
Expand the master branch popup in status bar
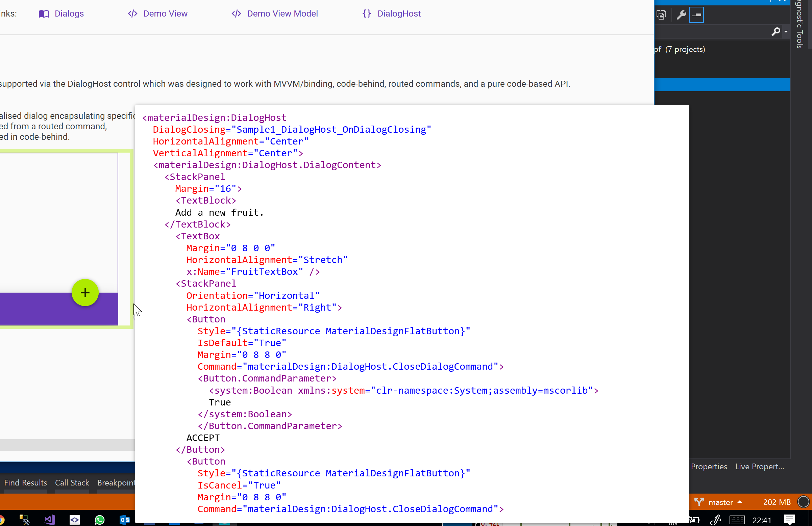pos(740,502)
